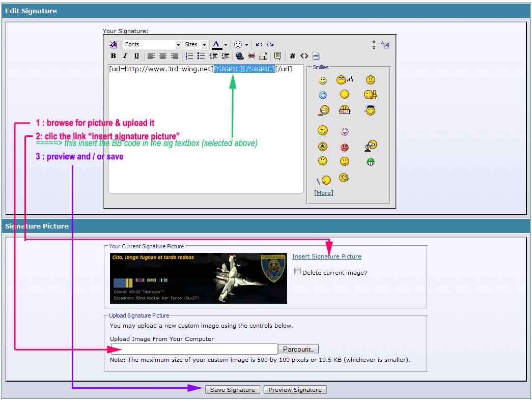Click the Redo arrow icon
The height and width of the screenshot is (402, 532).
pyautogui.click(x=270, y=44)
